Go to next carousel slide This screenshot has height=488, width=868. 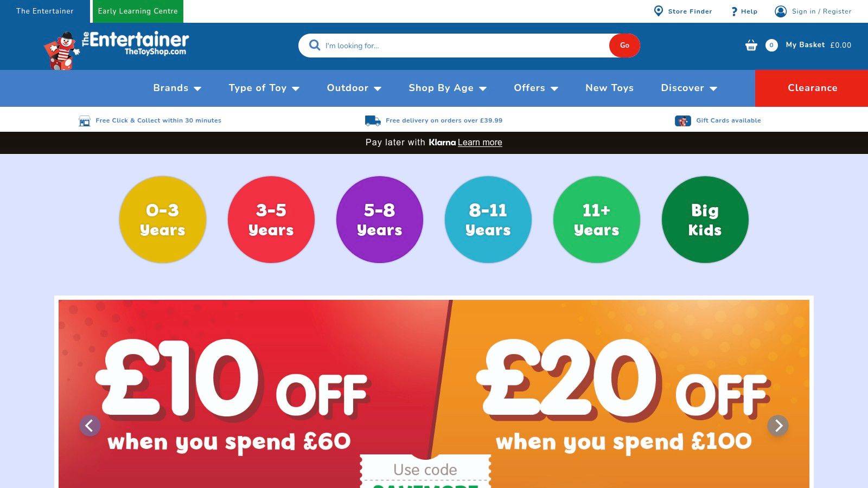tap(778, 426)
